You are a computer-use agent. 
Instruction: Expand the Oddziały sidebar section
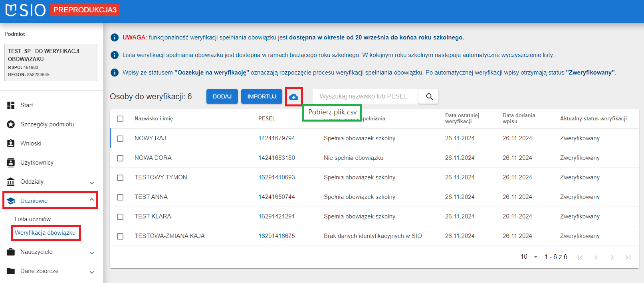click(x=92, y=182)
